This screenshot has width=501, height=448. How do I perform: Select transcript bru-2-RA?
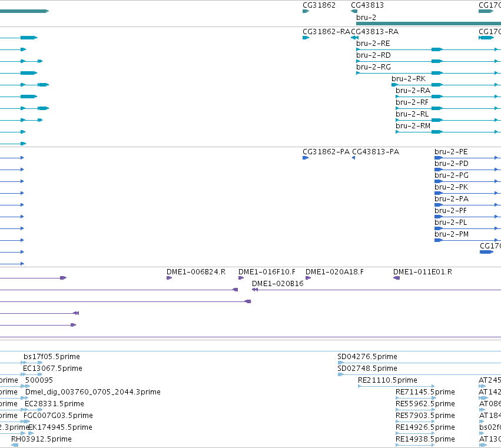[413, 91]
